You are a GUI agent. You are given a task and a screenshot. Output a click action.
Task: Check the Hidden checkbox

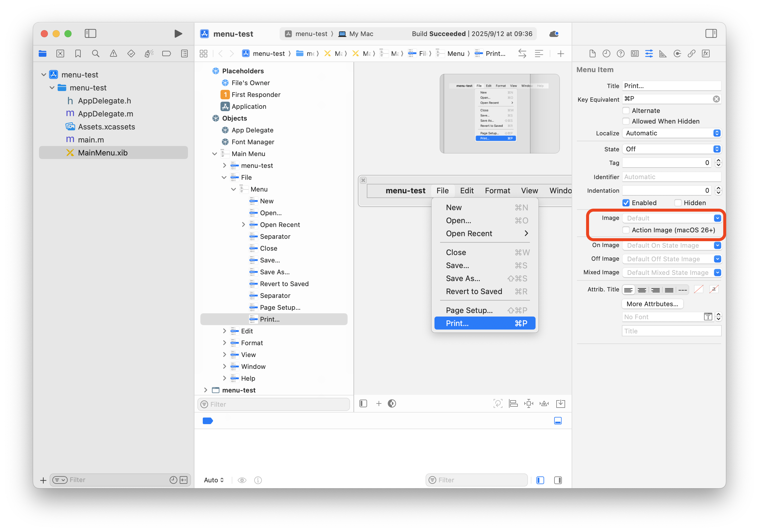tap(678, 203)
